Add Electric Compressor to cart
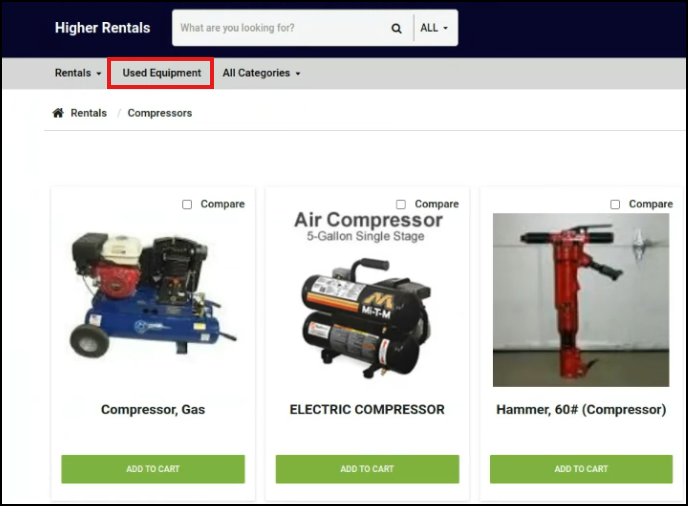The width and height of the screenshot is (688, 506). point(367,469)
